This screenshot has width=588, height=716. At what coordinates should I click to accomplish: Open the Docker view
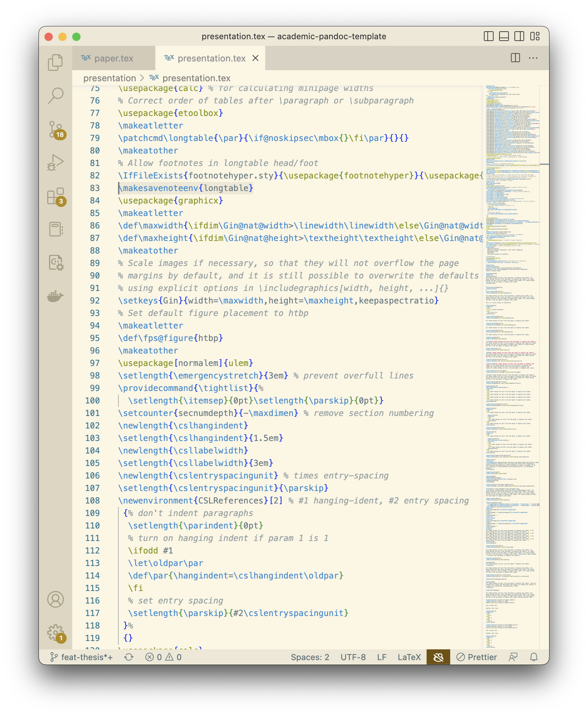(x=56, y=296)
